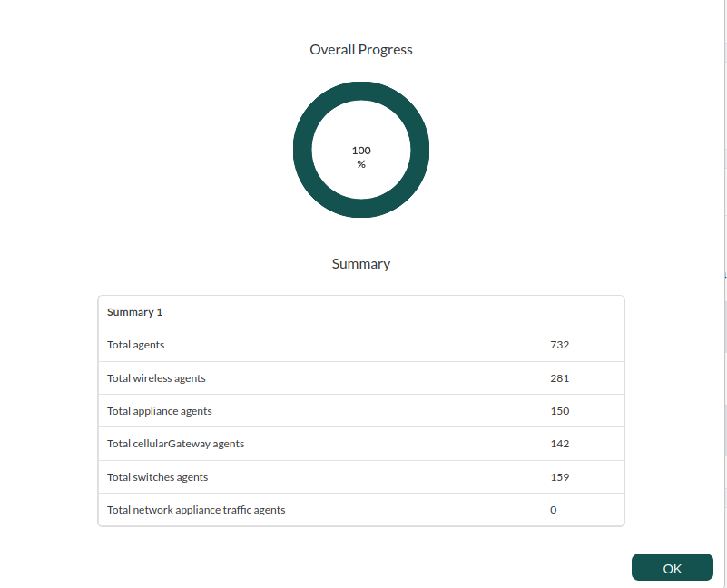Select the 142 cellularGateway value
727x588 pixels.
(x=560, y=444)
